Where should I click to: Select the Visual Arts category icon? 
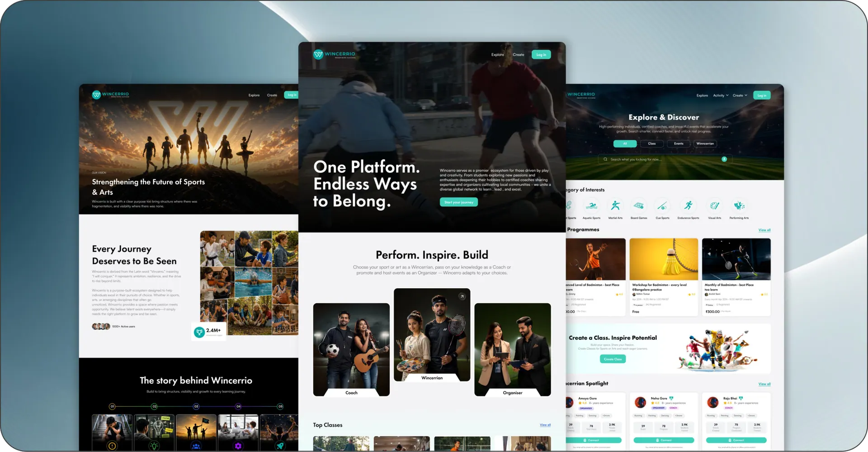714,206
